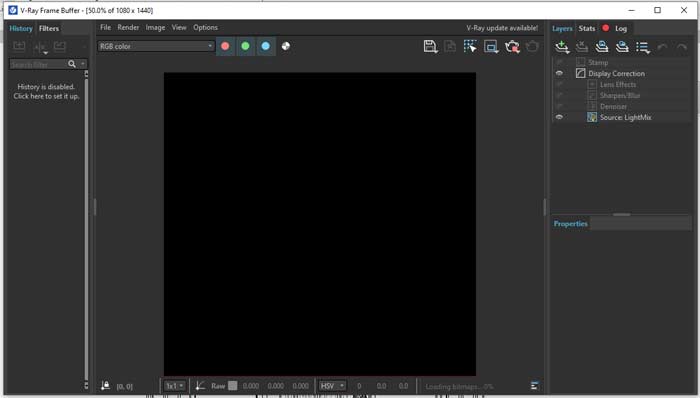The height and width of the screenshot is (398, 700).
Task: Click the load layer preset icon
Action: pyautogui.click(x=602, y=47)
